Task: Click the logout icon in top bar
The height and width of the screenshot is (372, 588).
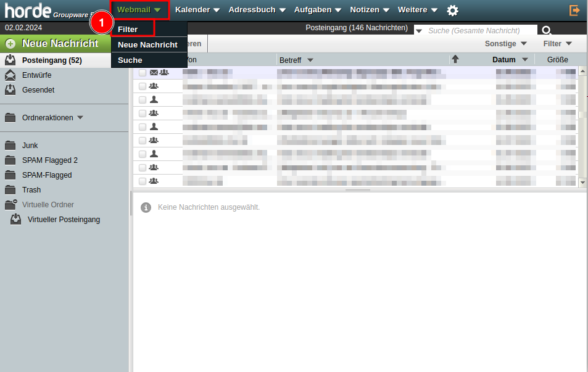Action: pyautogui.click(x=574, y=10)
